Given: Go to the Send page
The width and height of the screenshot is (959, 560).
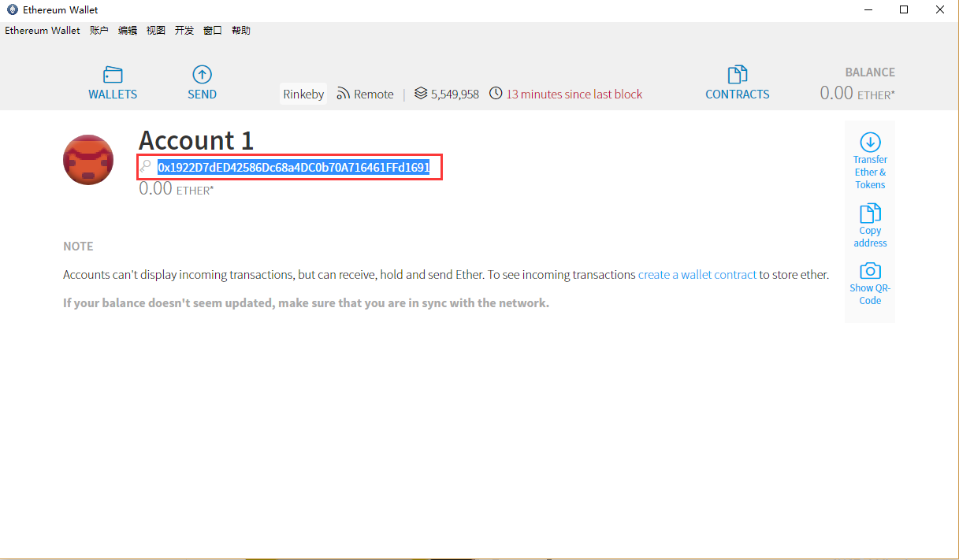Looking at the screenshot, I should 202,83.
